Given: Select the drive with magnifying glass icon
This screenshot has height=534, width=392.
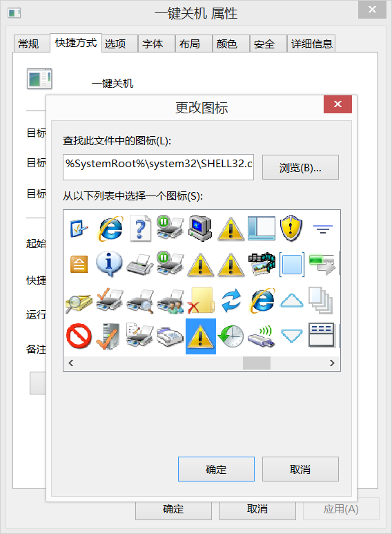Looking at the screenshot, I should [79, 303].
